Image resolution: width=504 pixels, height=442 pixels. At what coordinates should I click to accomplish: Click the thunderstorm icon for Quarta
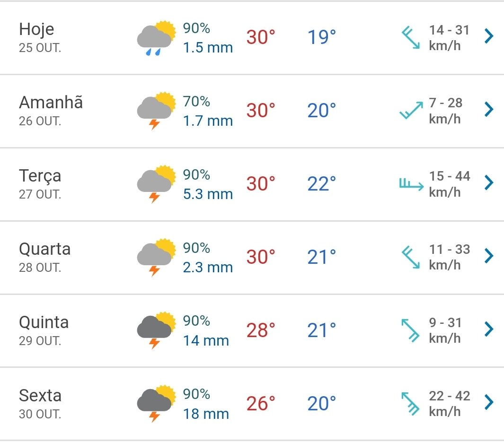point(156,257)
